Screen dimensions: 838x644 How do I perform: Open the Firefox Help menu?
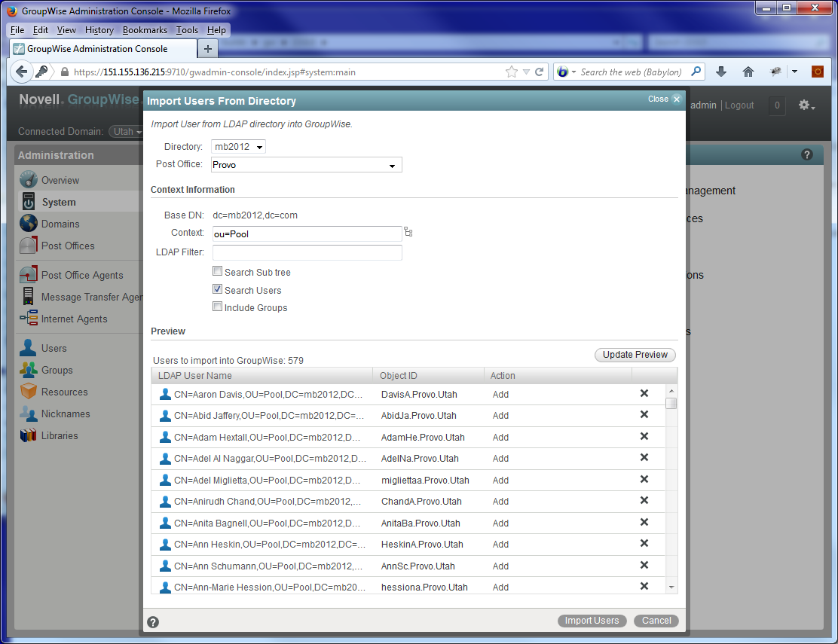[x=216, y=30]
